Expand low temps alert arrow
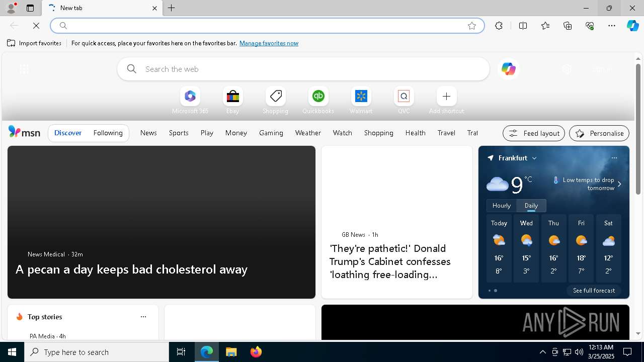 coord(619,184)
